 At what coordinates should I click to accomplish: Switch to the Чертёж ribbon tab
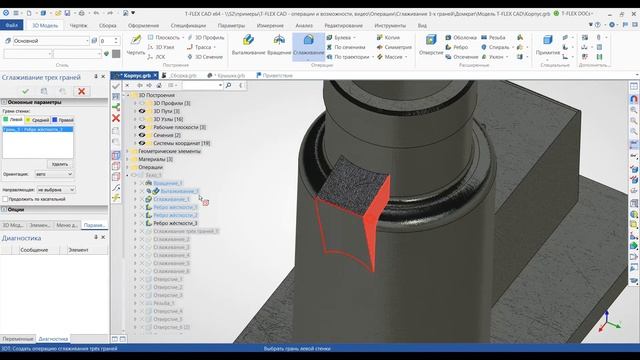pos(78,25)
